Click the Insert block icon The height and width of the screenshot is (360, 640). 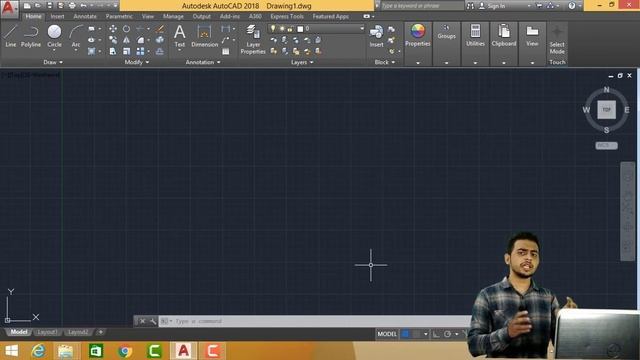pyautogui.click(x=376, y=36)
